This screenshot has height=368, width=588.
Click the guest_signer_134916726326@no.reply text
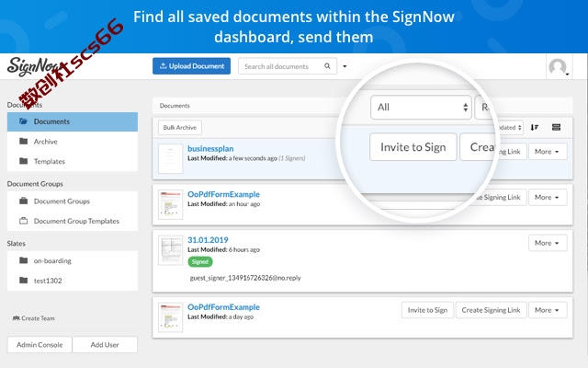(245, 278)
